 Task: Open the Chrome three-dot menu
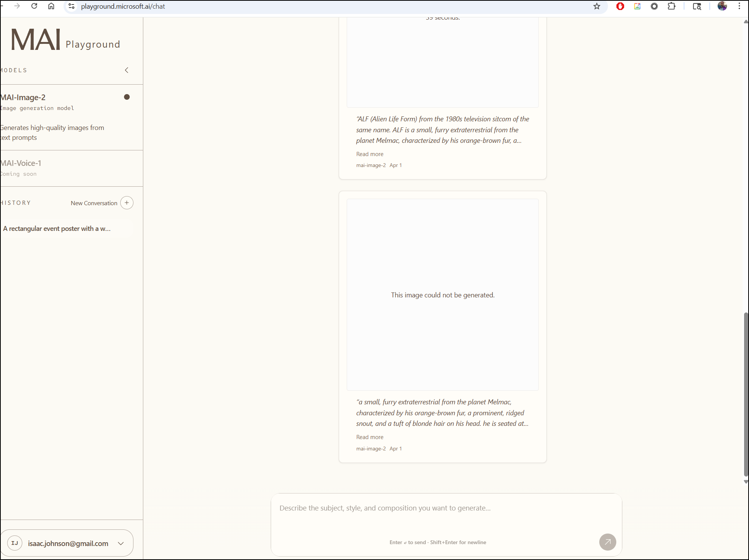click(739, 6)
